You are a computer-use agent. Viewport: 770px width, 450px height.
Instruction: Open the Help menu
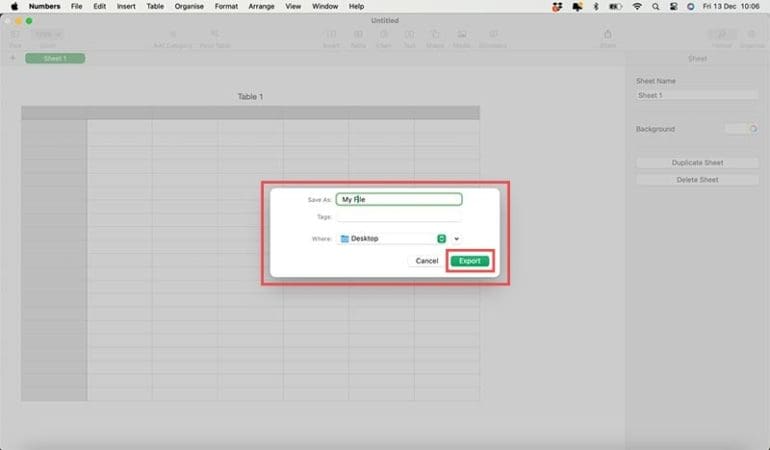[357, 6]
